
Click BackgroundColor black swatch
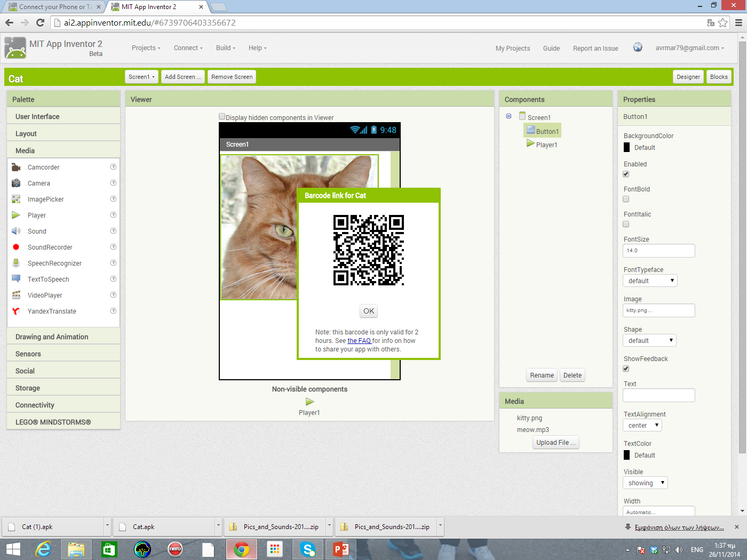[x=627, y=148]
